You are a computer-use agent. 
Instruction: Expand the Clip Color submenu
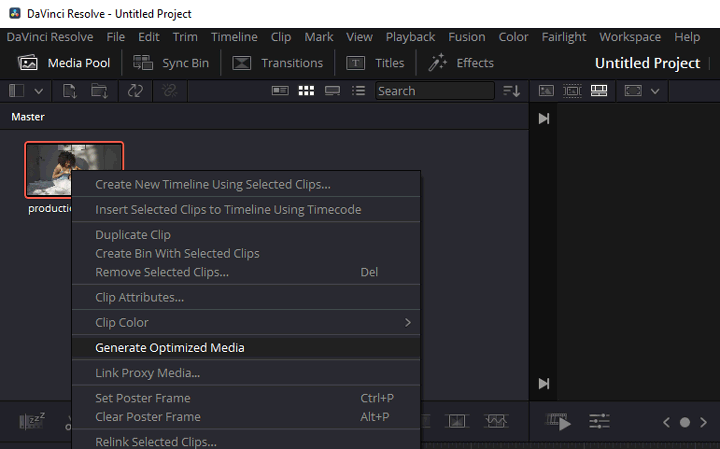246,323
